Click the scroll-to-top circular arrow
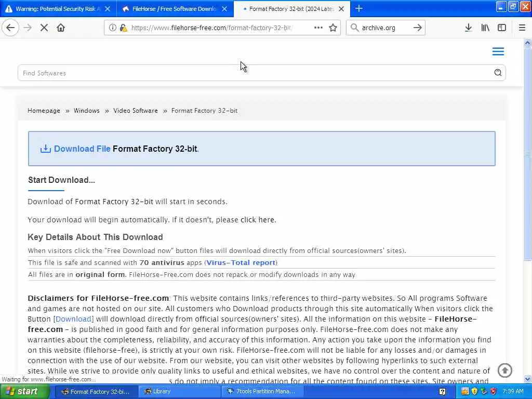Screen dimensions: 532x399 505,370
